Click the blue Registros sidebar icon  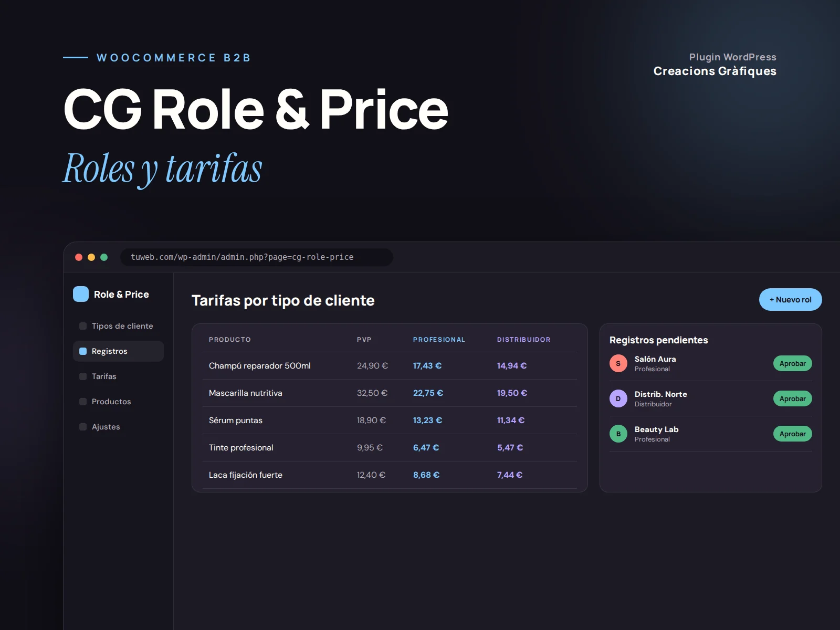(x=83, y=351)
